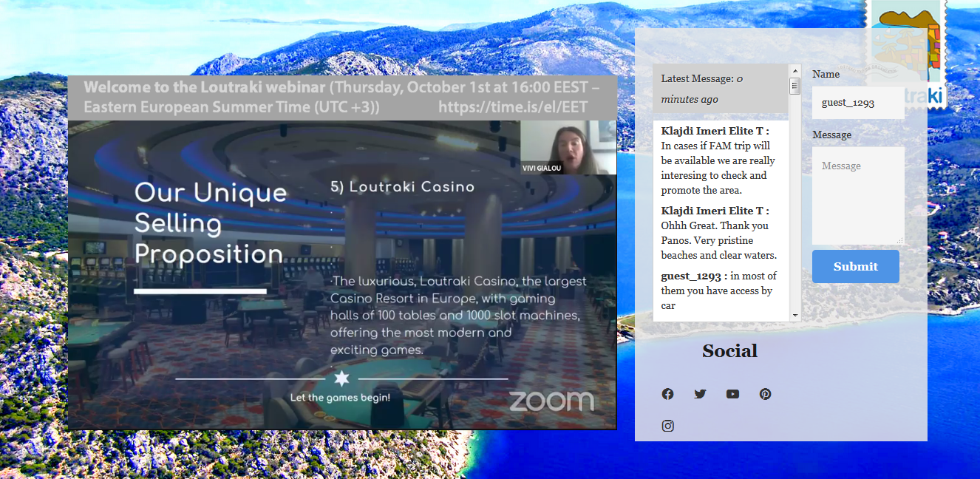
Task: Click the 'pristine beaches' chat message
Action: pos(719,233)
